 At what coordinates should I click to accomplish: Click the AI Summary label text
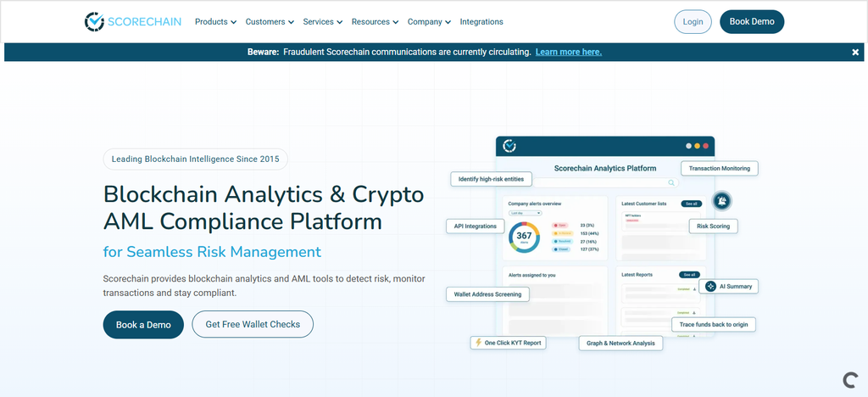coord(735,286)
